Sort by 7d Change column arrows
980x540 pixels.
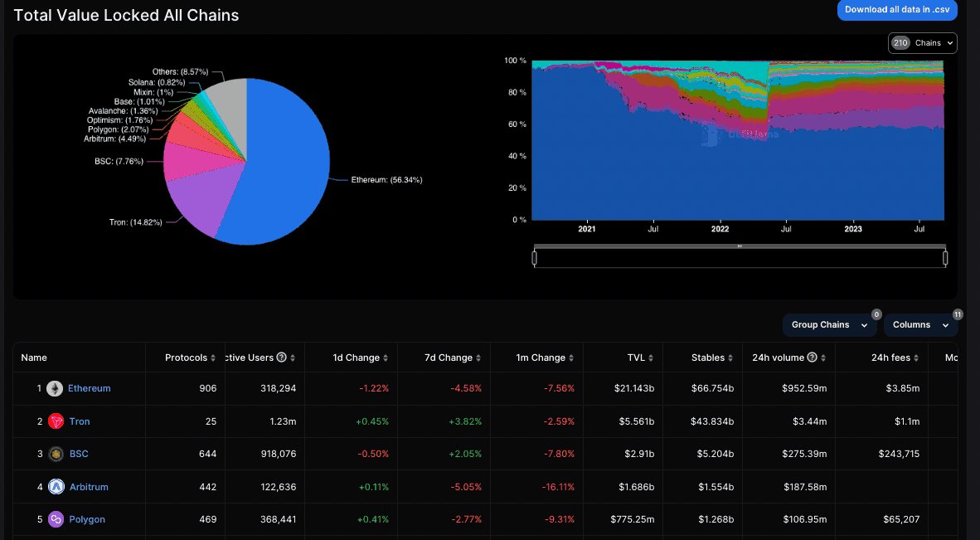point(478,358)
